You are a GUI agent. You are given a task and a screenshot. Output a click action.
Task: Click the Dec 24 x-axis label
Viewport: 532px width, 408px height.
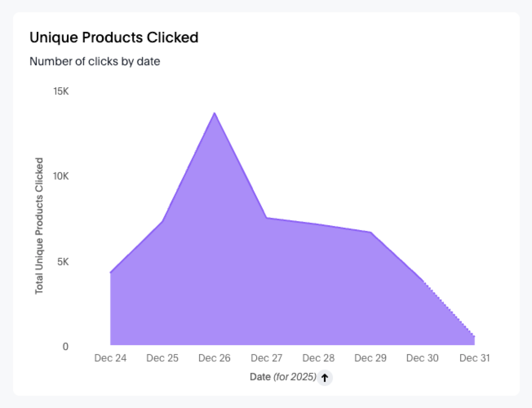[110, 358]
